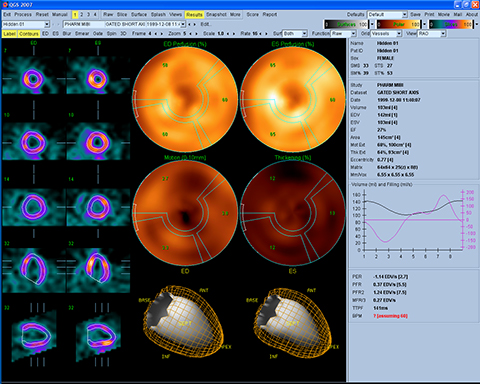Open the Surfaces colormap dropdown arrow
The width and height of the screenshot is (480, 384).
pyautogui.click(x=372, y=24)
